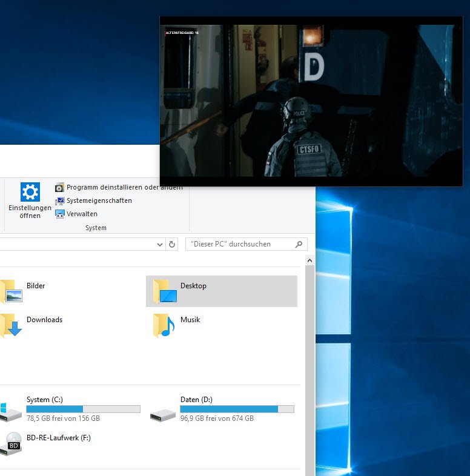Select the BD-RE-Laufwerk (F:) disc icon
Screen dimensions: 470x476
point(13,445)
